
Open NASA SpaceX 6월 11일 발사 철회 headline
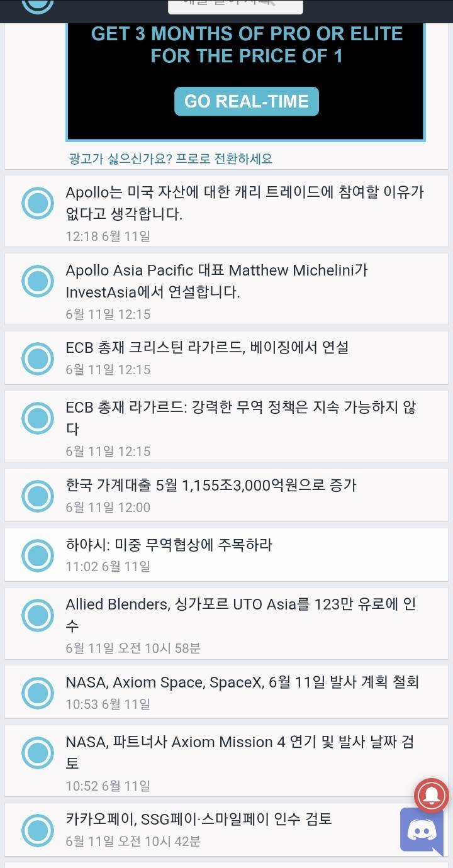(x=242, y=682)
